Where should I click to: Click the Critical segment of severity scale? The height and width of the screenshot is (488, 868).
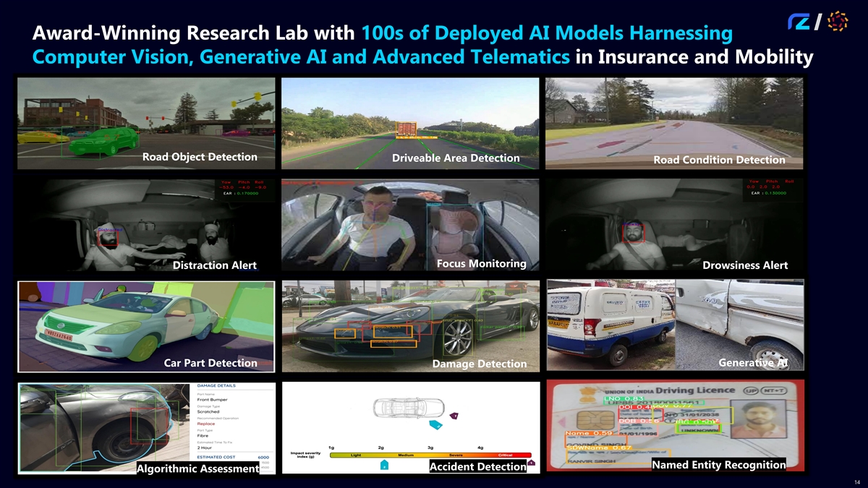tap(505, 455)
